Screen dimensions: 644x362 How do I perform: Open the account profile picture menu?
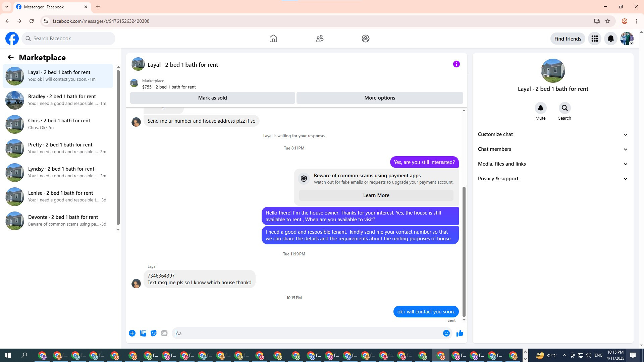627,39
